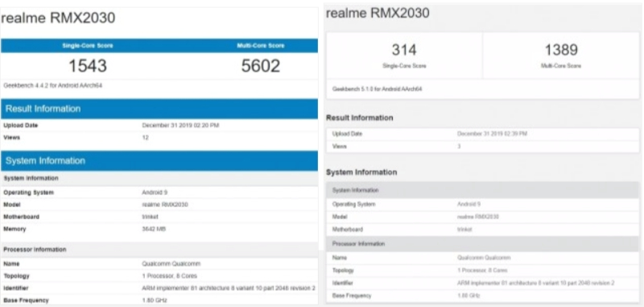Click 'Multi-Core Score' label under 1389
Screen dimensions: 644x307
point(561,66)
